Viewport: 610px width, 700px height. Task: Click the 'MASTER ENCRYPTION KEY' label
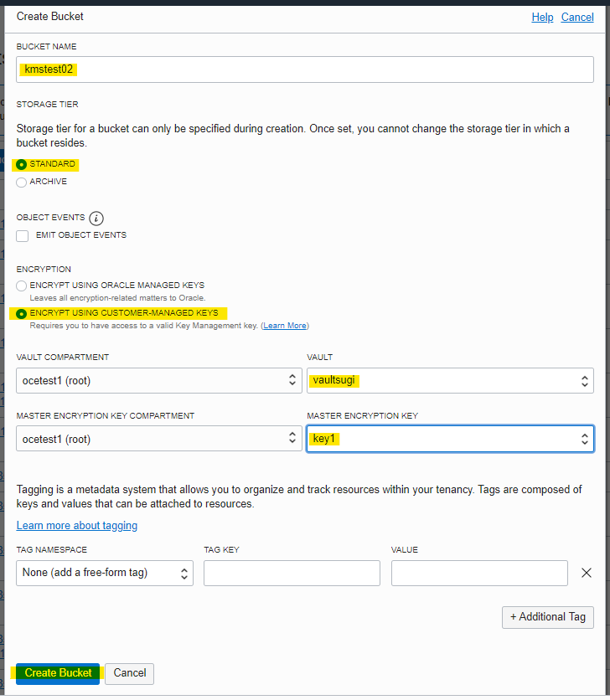(363, 415)
